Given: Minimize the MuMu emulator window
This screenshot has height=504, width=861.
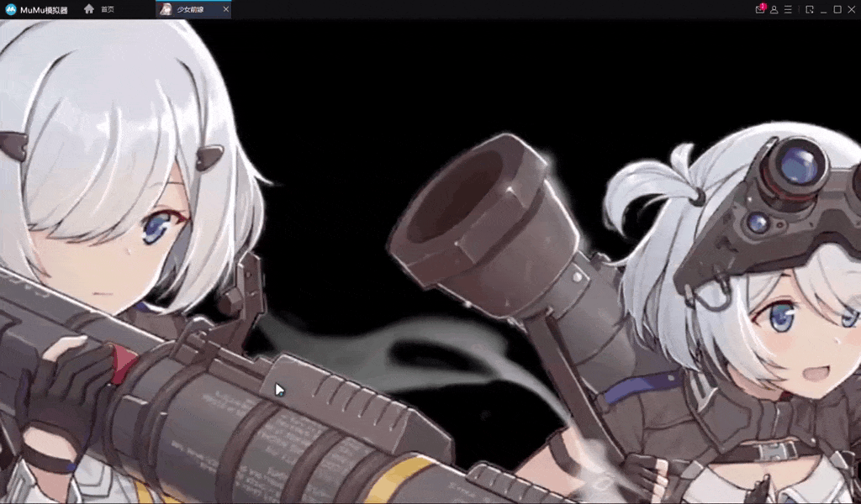Looking at the screenshot, I should (x=823, y=9).
